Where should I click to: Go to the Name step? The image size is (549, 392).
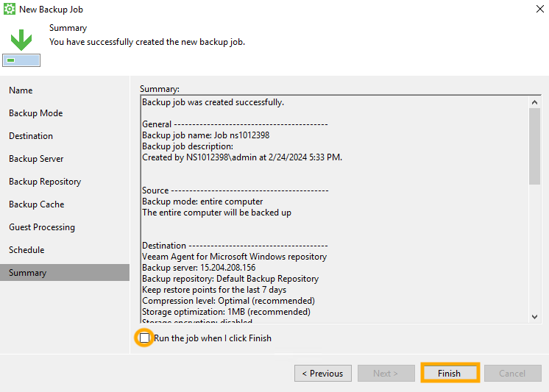21,90
